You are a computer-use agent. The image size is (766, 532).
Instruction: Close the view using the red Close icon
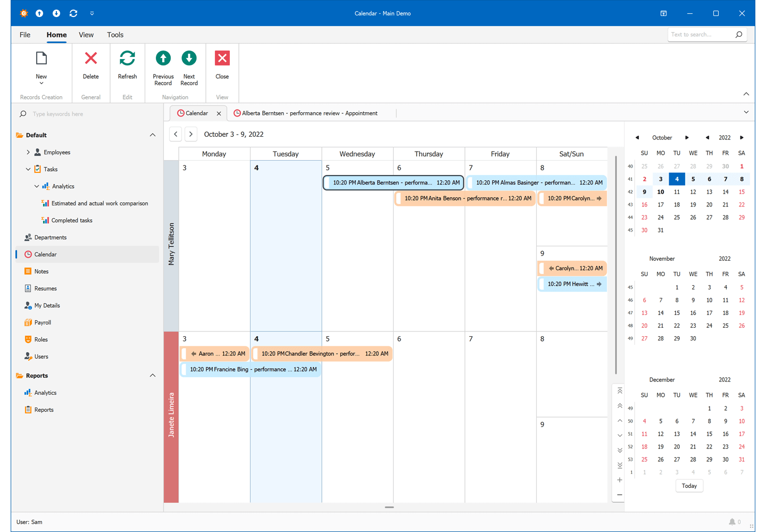point(222,59)
